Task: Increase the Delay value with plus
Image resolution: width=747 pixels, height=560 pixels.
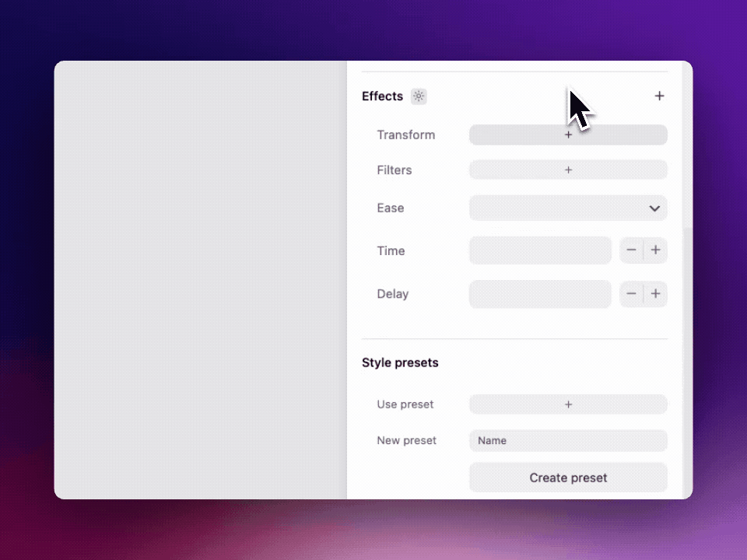Action: pyautogui.click(x=656, y=294)
